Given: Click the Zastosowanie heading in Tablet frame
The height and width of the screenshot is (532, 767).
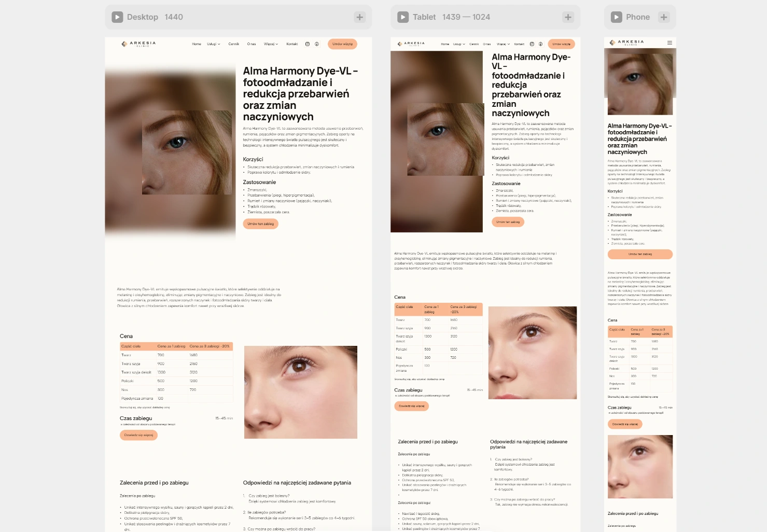Looking at the screenshot, I should tap(506, 184).
